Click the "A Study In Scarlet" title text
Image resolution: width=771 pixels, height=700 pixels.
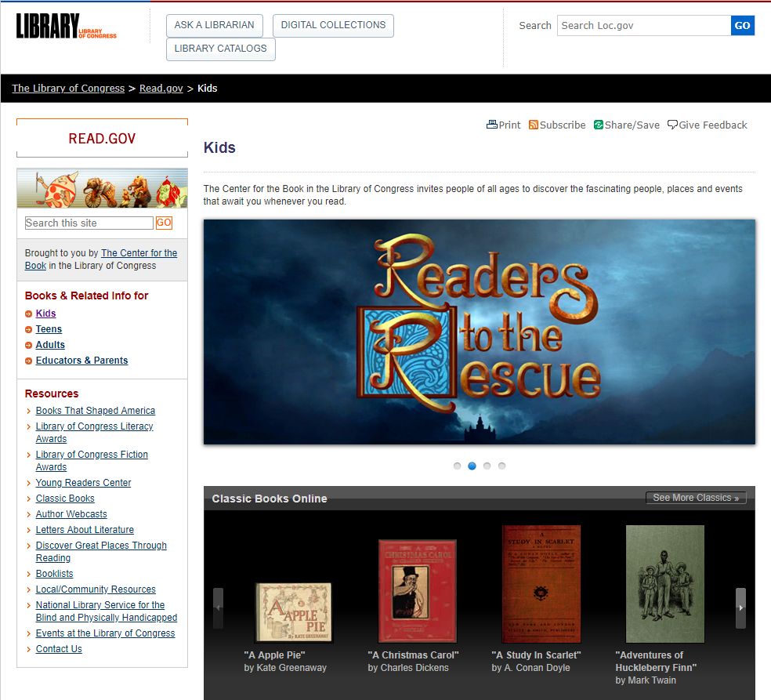pos(536,655)
